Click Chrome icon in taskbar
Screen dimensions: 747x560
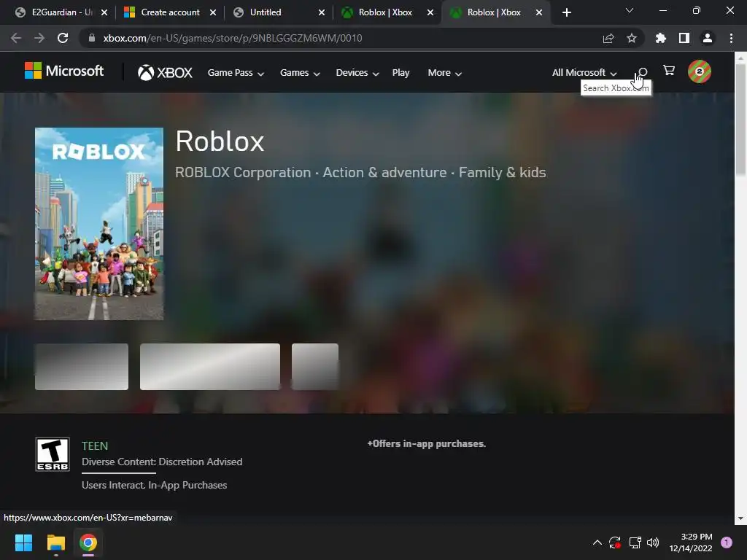click(x=88, y=542)
